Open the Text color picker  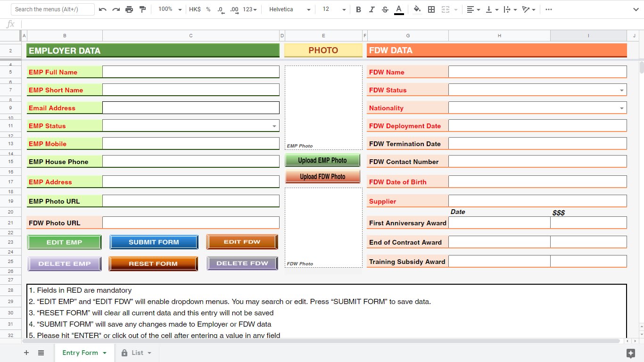point(398,9)
